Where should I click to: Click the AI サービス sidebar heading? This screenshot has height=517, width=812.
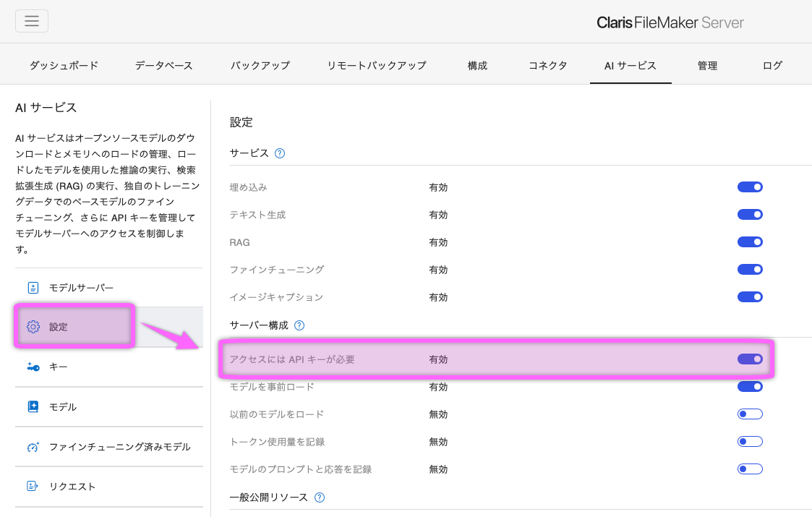(x=46, y=108)
